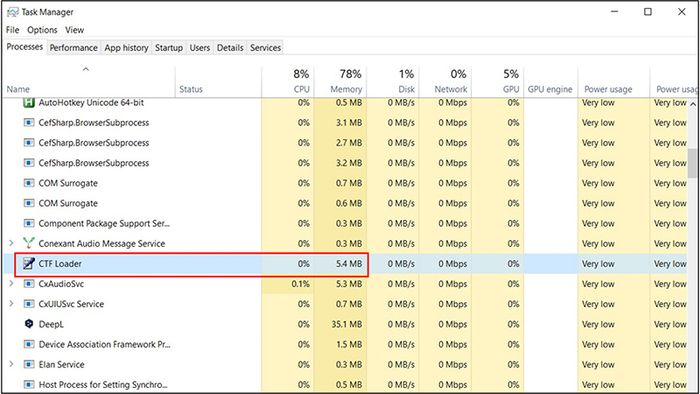The height and width of the screenshot is (394, 700).
Task: Click the DeepL hexagon icon
Action: click(x=29, y=324)
